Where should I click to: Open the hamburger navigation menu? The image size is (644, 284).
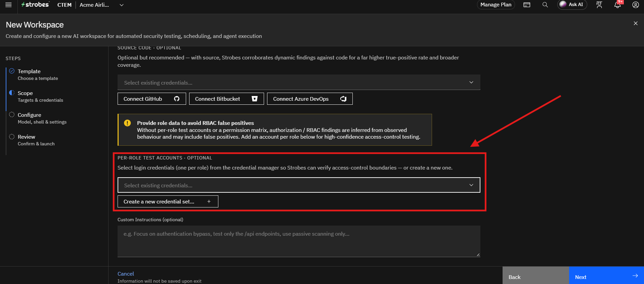(x=9, y=5)
